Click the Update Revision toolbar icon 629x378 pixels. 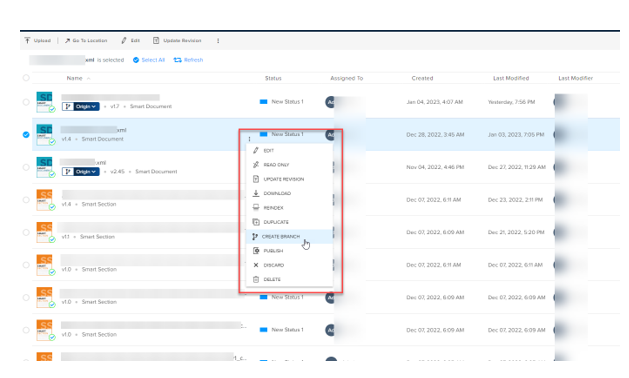click(x=156, y=41)
